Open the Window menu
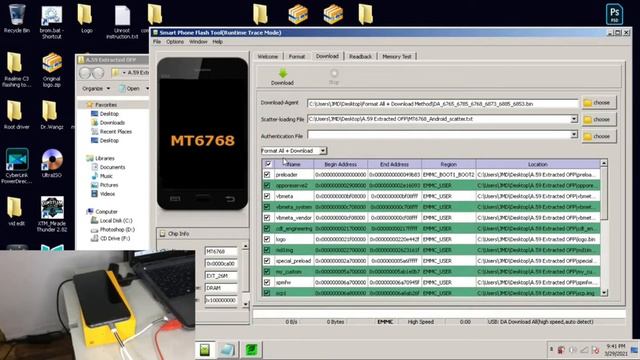This screenshot has width=640, height=360. pos(198,42)
